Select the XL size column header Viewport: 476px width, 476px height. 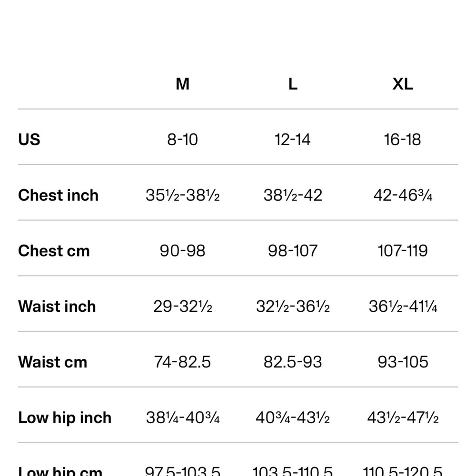coord(403,84)
